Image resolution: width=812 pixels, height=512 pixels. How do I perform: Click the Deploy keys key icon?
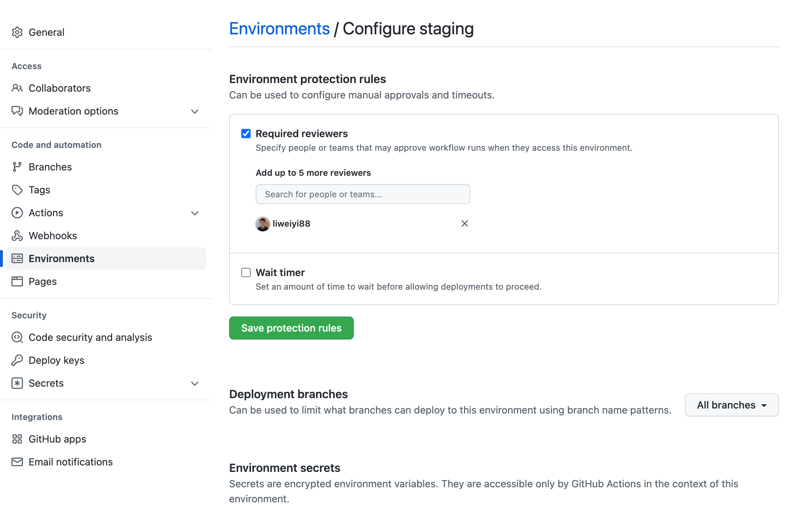[x=17, y=360]
